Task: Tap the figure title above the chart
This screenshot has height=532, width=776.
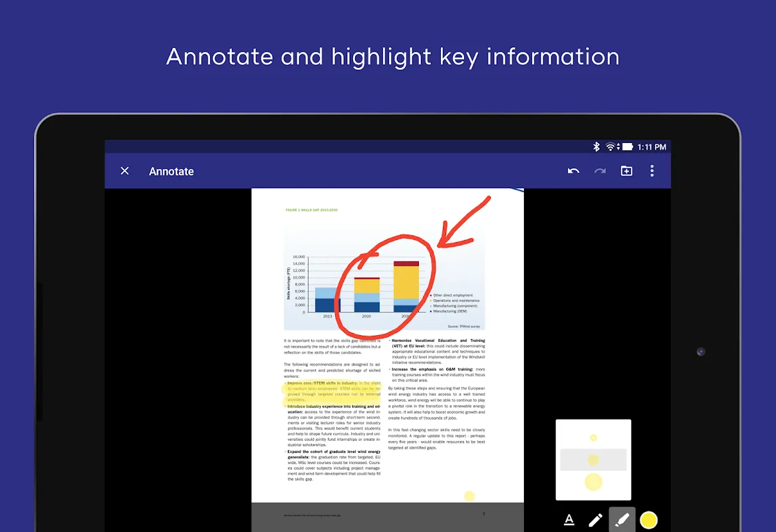Action: (311, 210)
